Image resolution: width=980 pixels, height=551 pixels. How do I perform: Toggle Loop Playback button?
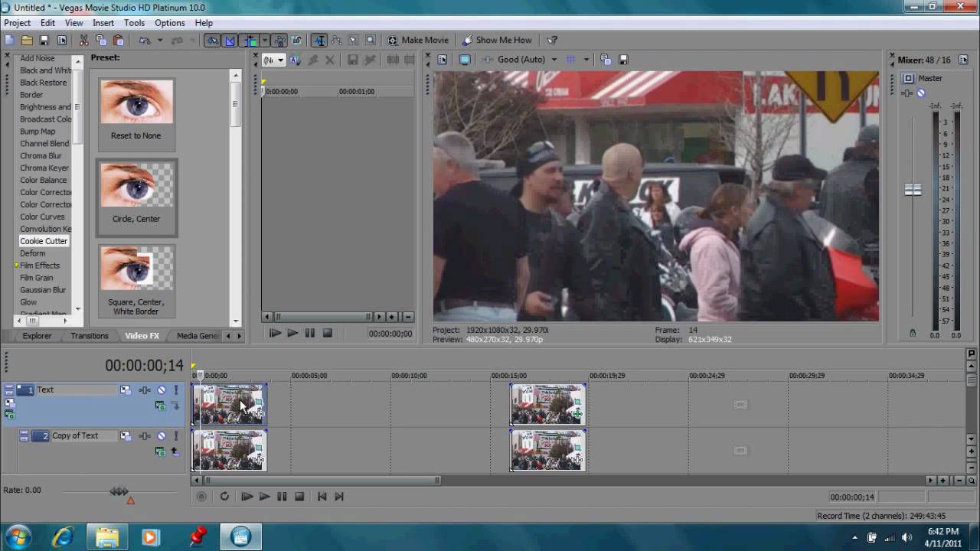(224, 497)
